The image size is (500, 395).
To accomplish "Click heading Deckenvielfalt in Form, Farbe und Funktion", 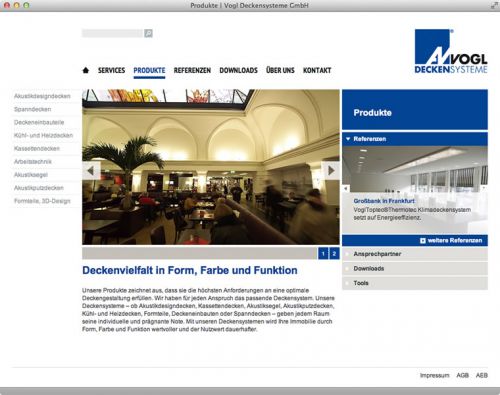I will point(190,270).
